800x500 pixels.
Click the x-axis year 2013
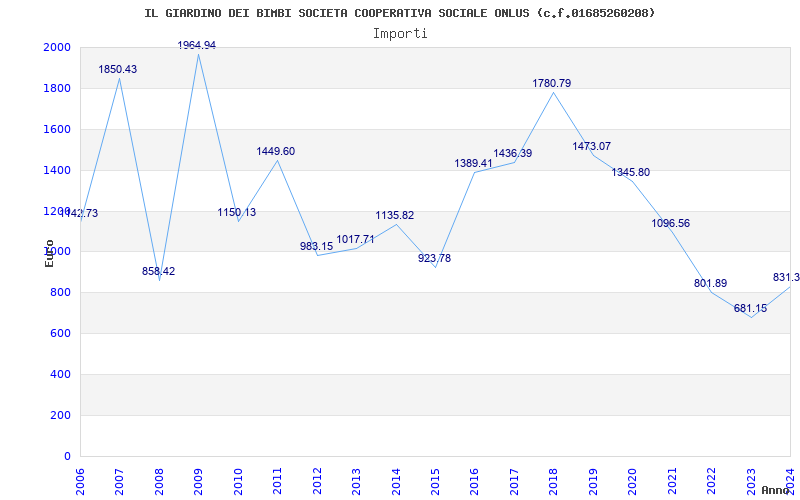point(357,481)
